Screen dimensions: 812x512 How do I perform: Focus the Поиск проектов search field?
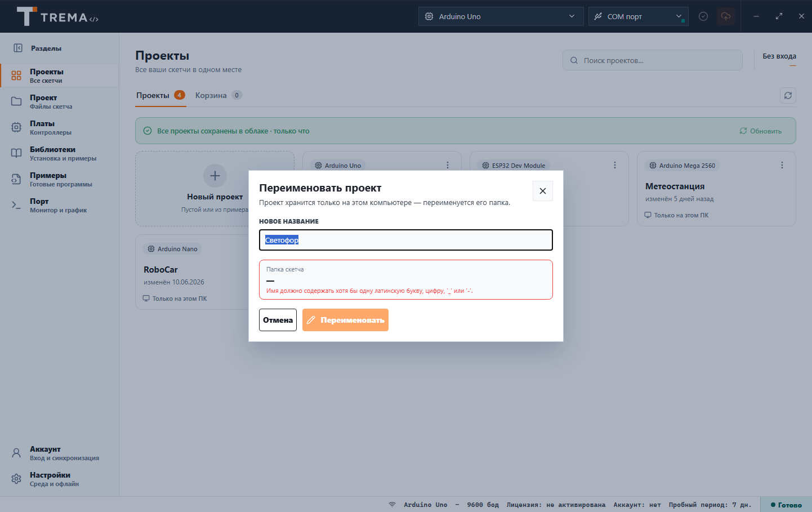pos(653,60)
